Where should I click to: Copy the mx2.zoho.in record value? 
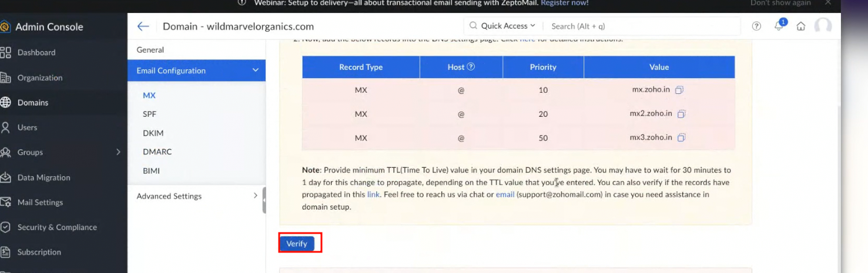[682, 114]
